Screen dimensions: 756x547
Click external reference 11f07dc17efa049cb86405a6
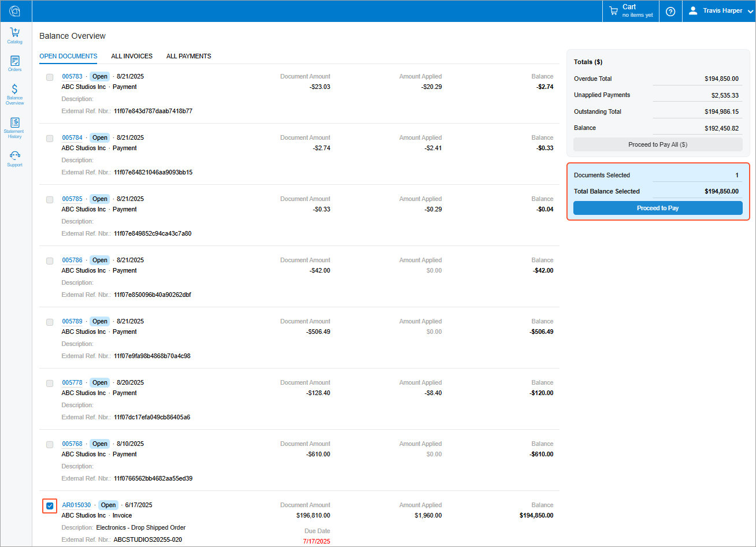click(x=152, y=417)
